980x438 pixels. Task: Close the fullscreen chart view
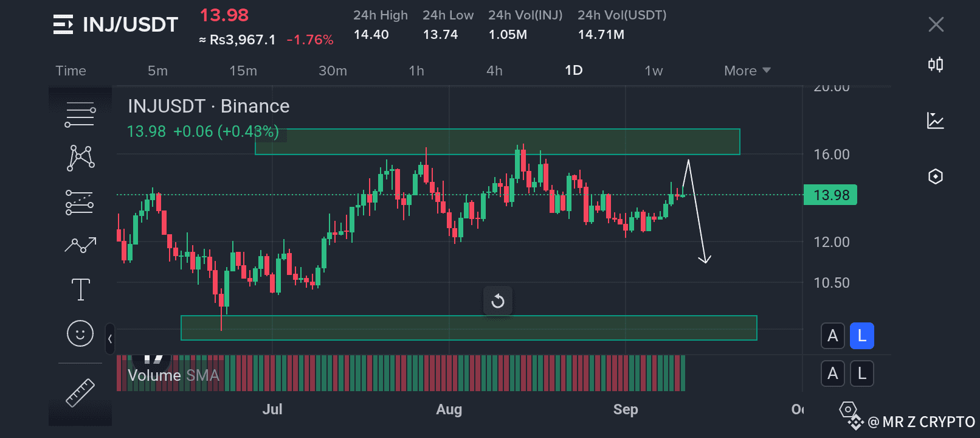[x=936, y=24]
